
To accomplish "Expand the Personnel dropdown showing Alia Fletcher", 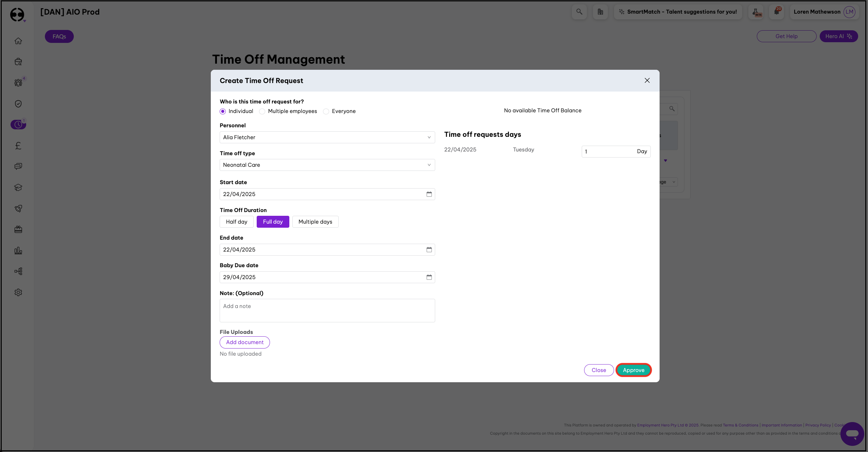I will tap(327, 138).
